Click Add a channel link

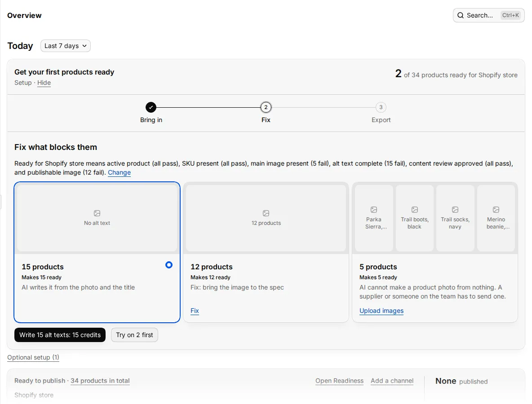[x=392, y=381]
